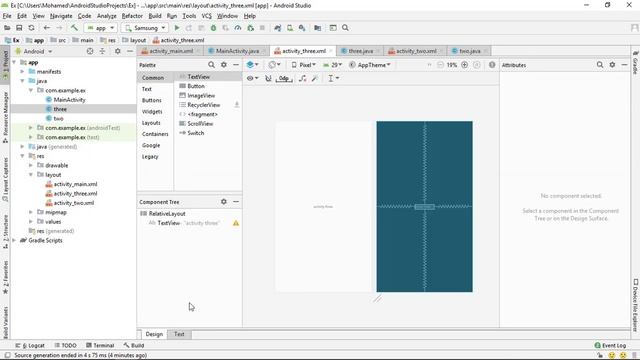The image size is (640, 360).
Task: Open the Refactor menu
Action: [x=132, y=16]
